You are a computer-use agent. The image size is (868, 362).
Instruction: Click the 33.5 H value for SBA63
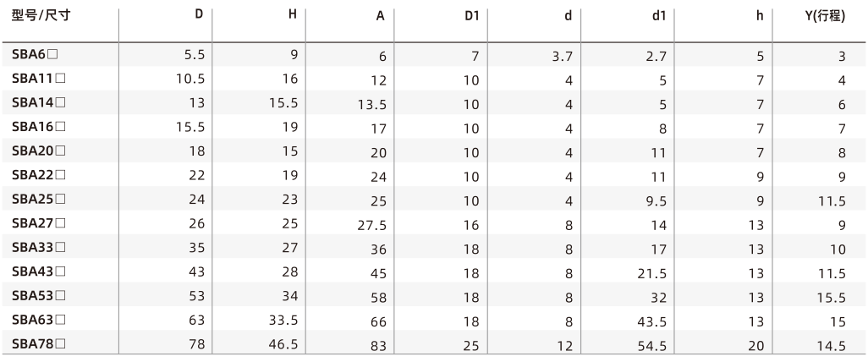283,320
